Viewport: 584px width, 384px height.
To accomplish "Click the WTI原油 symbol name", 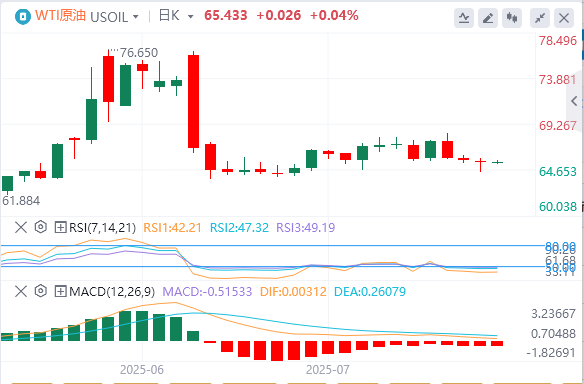I will [x=60, y=16].
